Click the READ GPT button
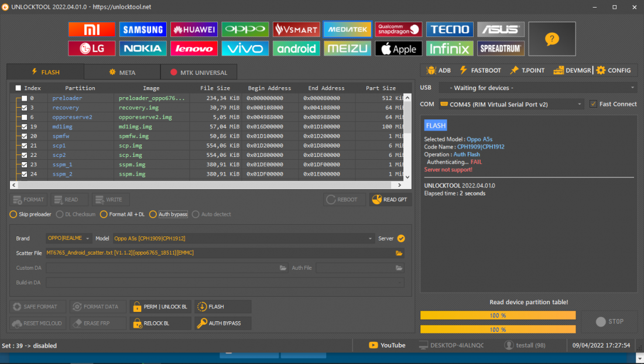Viewport: 644px width, 364px height. [390, 200]
